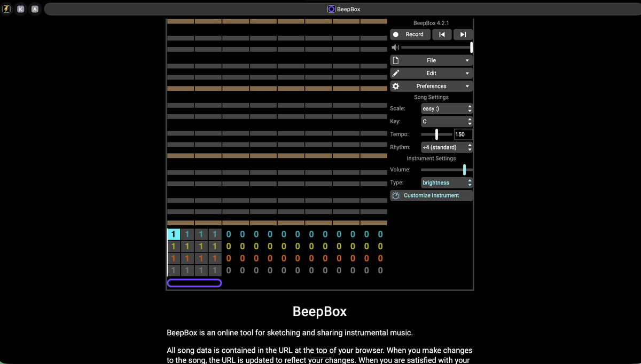Click the Record button
The width and height of the screenshot is (641, 364).
(410, 34)
